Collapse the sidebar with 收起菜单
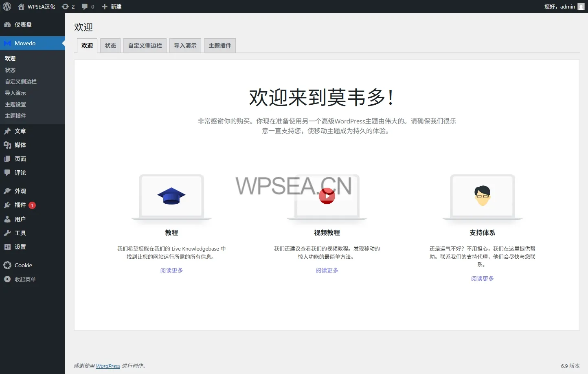The image size is (588, 374). coord(25,279)
